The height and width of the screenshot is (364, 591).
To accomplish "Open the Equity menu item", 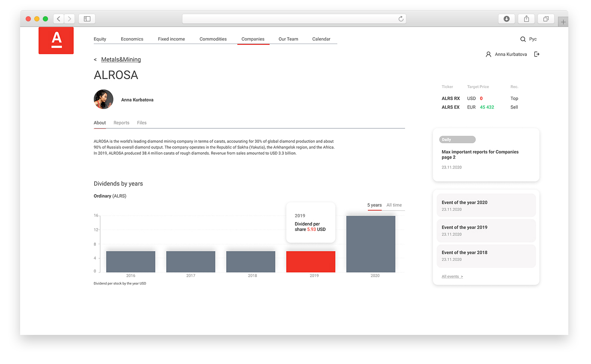I will (x=100, y=39).
